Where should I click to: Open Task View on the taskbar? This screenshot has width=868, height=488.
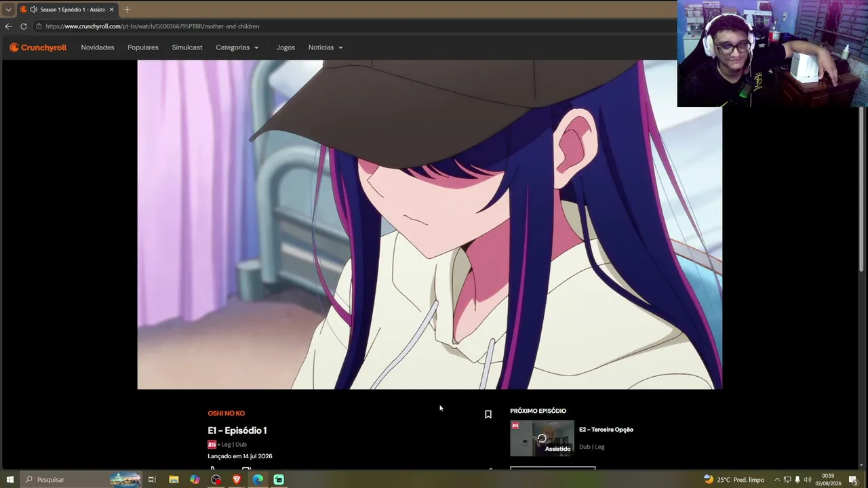tap(152, 480)
